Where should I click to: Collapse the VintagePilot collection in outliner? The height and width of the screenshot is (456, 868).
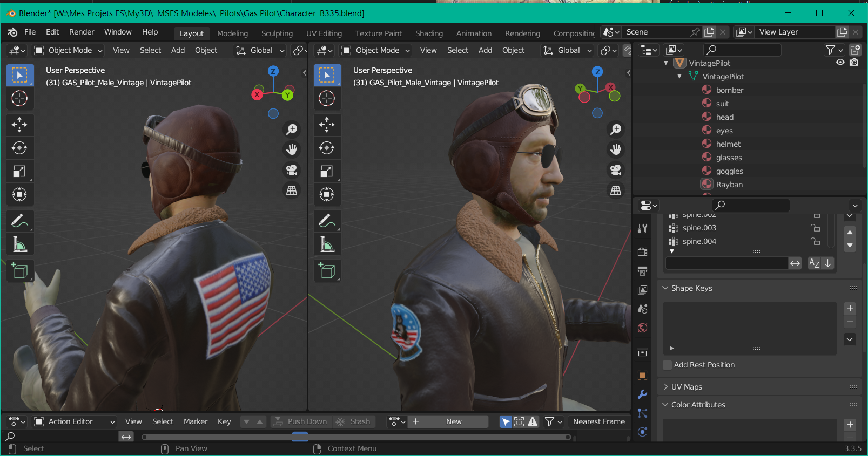(666, 63)
